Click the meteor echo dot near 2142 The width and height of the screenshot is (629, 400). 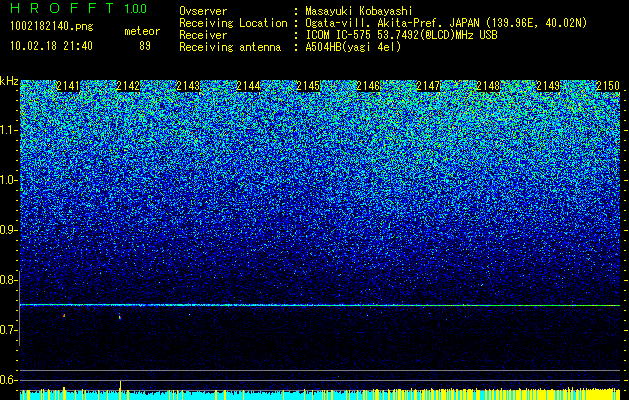120,317
